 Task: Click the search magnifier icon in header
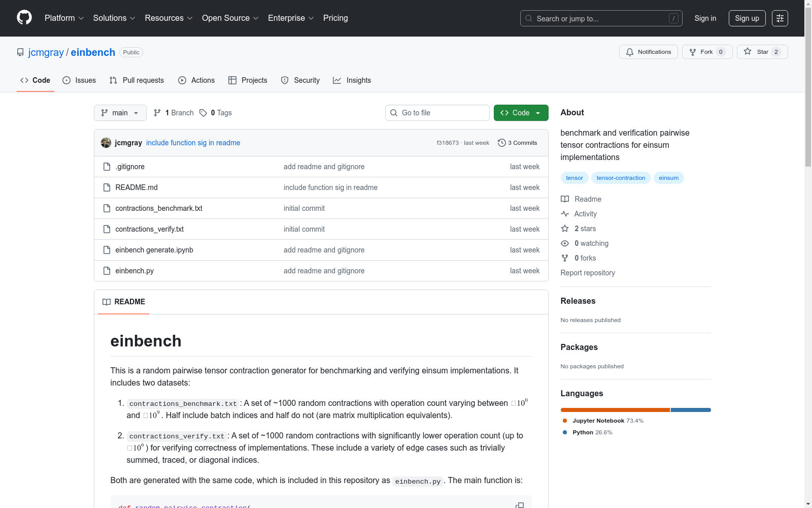(529, 18)
